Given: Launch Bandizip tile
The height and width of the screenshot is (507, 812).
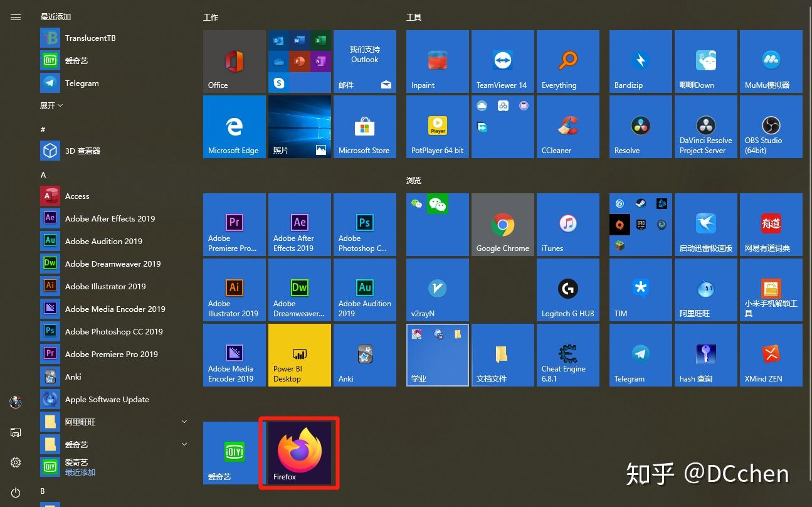Looking at the screenshot, I should [641, 61].
